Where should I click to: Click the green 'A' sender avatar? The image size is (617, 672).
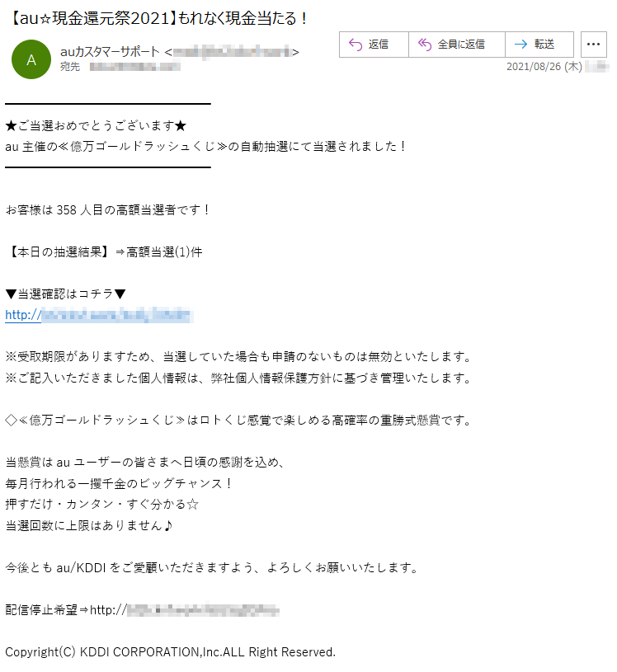pyautogui.click(x=31, y=59)
